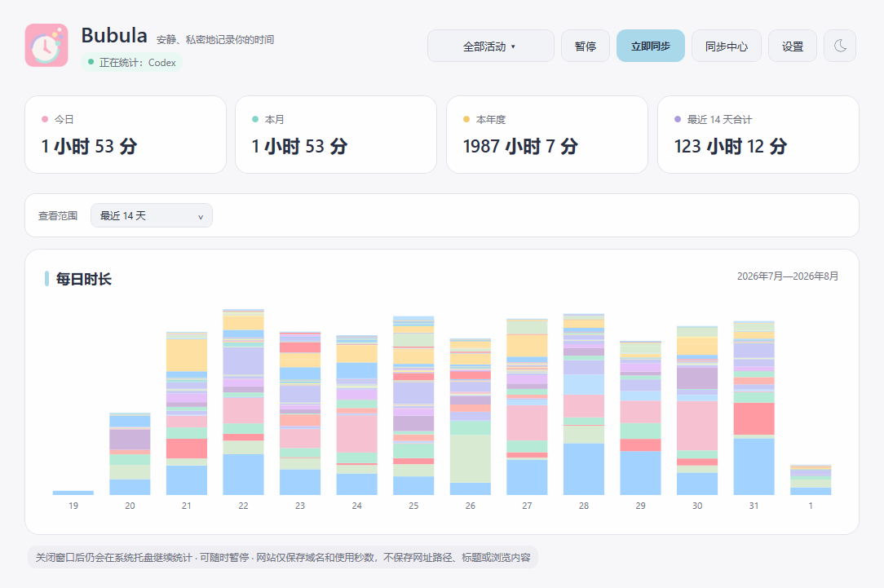Viewport: 884px width, 588px height.
Task: Click the Bubula app name heading
Action: 114,36
